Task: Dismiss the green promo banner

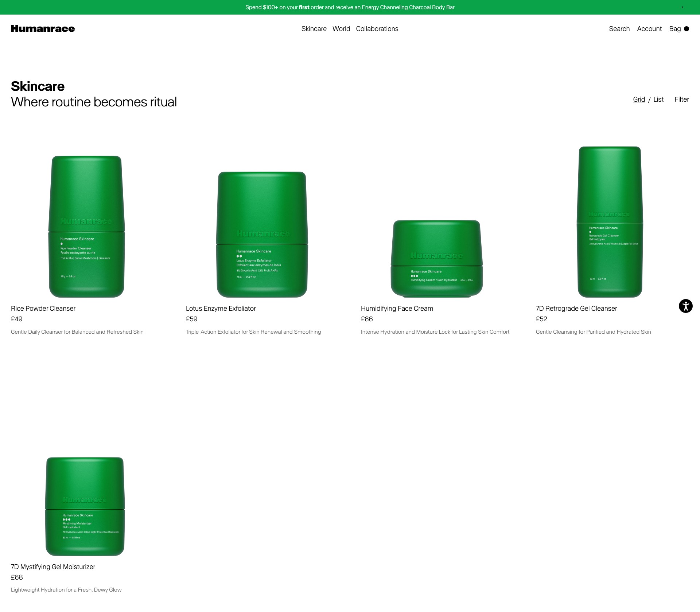Action: point(682,7)
